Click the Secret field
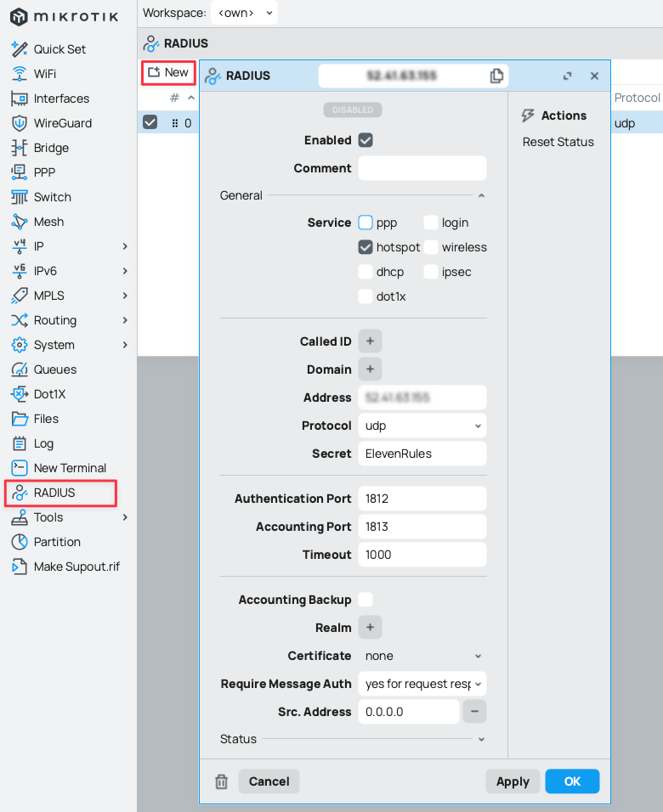Viewport: 663px width, 812px height. click(x=422, y=454)
